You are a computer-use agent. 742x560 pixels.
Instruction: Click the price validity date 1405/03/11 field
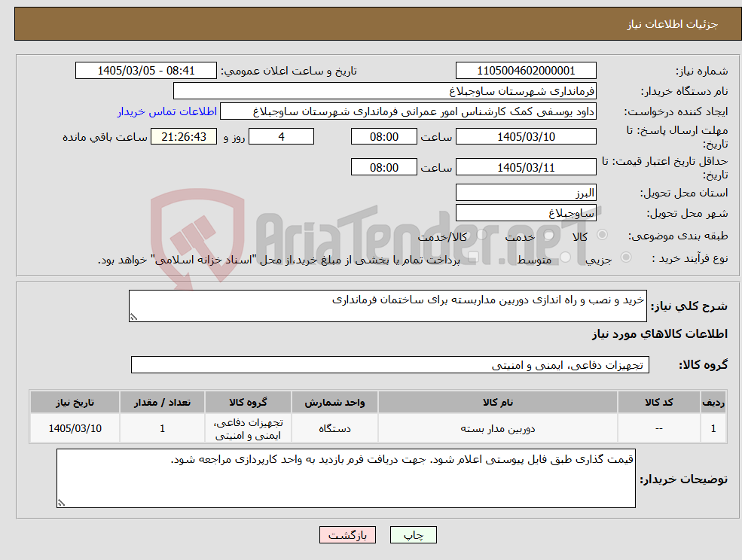point(526,167)
